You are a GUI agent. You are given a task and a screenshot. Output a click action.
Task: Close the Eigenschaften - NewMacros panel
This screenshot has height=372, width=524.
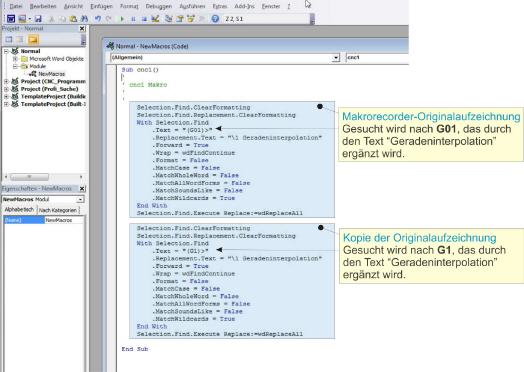[82, 189]
